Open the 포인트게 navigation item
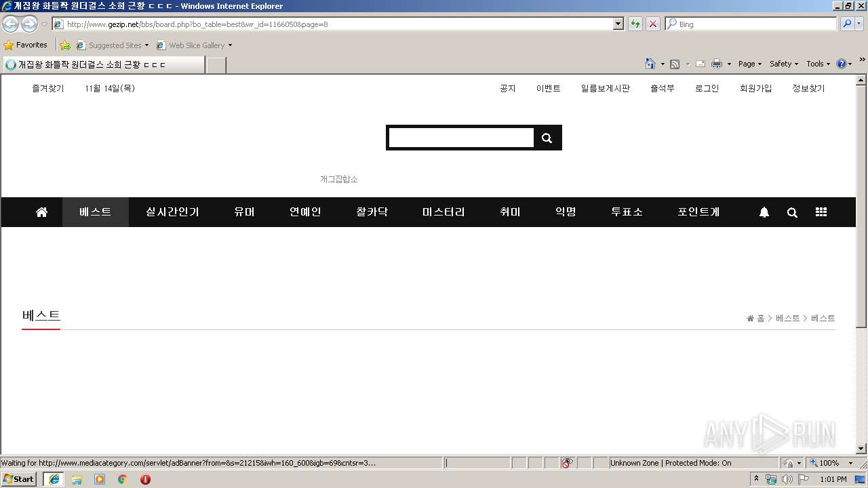Image resolution: width=868 pixels, height=488 pixels. pos(698,212)
